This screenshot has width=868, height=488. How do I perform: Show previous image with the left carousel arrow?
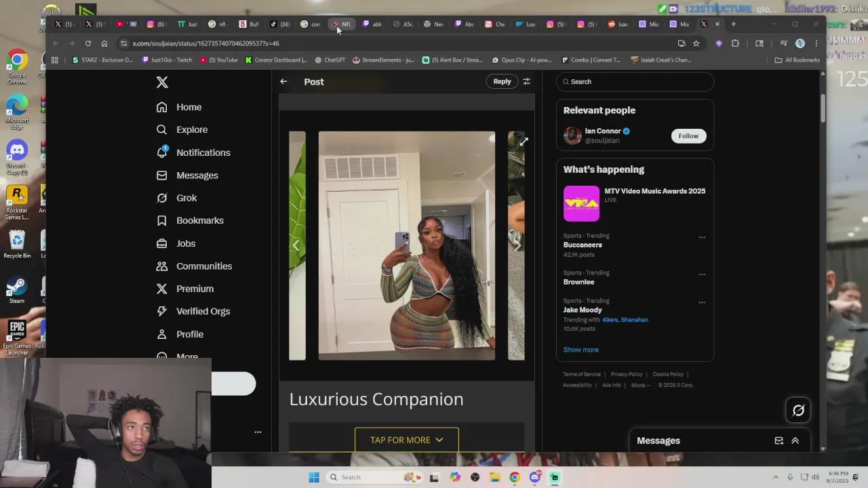[296, 246]
